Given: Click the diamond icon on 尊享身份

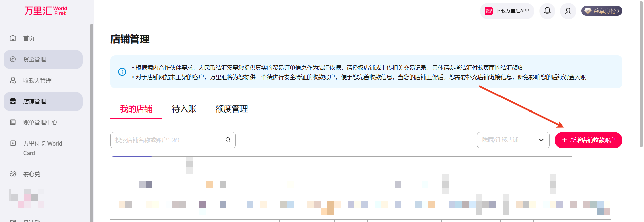Looking at the screenshot, I should tap(588, 11).
